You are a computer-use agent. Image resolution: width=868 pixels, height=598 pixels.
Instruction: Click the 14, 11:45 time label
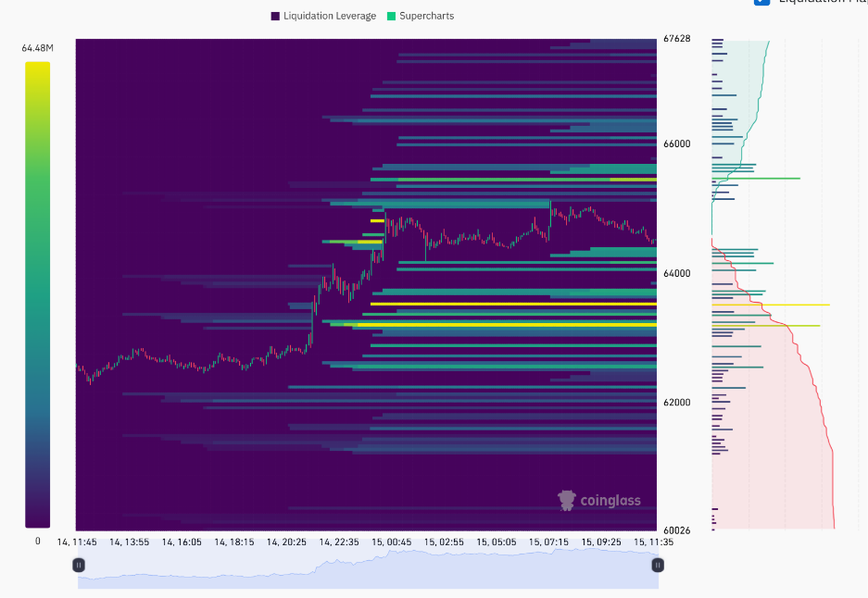(77, 542)
